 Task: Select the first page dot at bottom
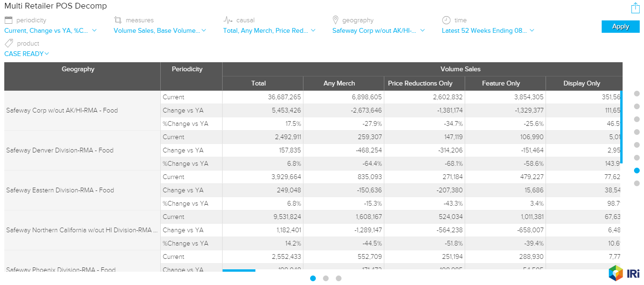point(313,278)
